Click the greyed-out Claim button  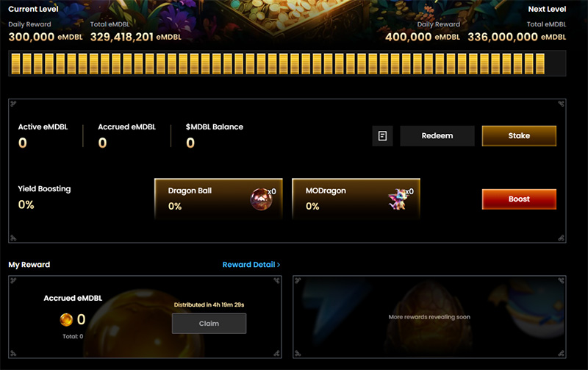click(x=209, y=324)
